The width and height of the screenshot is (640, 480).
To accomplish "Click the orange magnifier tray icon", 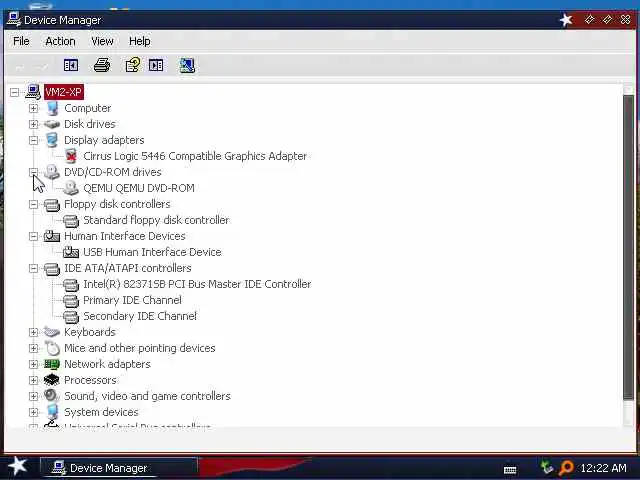I will tap(567, 468).
